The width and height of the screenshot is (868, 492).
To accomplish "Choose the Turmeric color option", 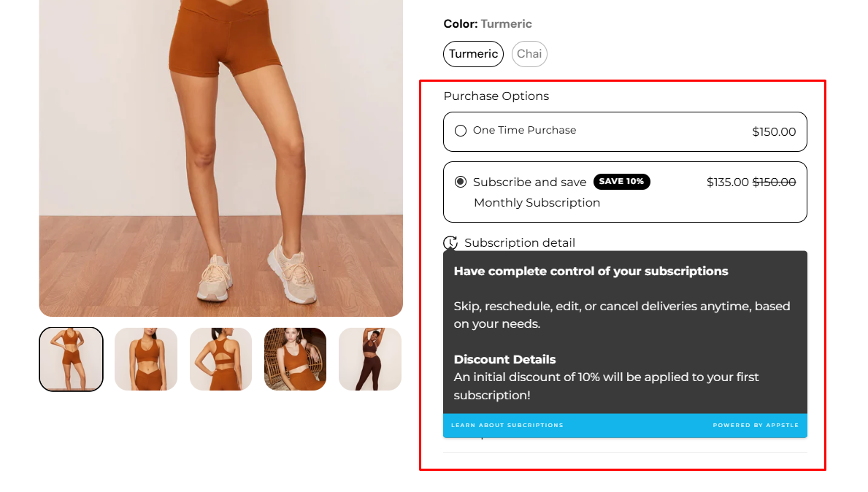I will pyautogui.click(x=473, y=54).
